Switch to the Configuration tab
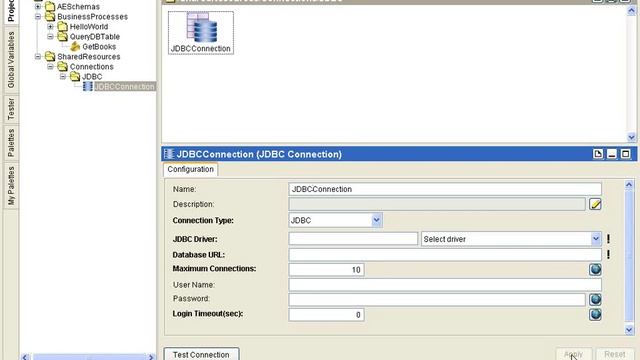 click(190, 169)
